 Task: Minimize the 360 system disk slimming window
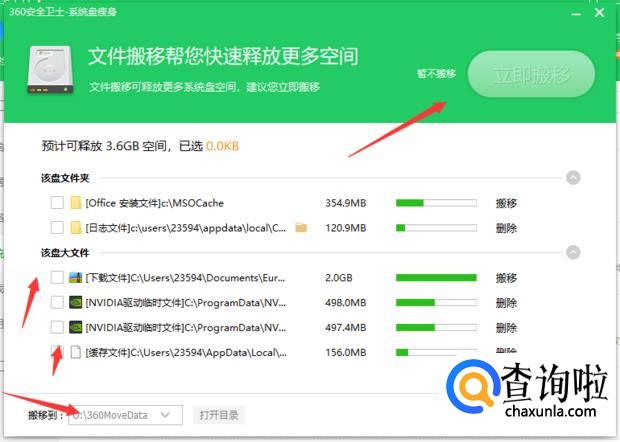click(x=576, y=13)
